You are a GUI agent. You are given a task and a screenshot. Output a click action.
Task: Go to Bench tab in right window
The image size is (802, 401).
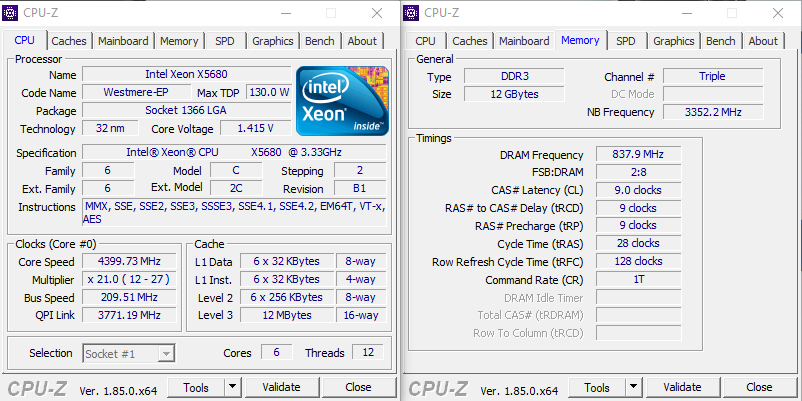coord(720,41)
